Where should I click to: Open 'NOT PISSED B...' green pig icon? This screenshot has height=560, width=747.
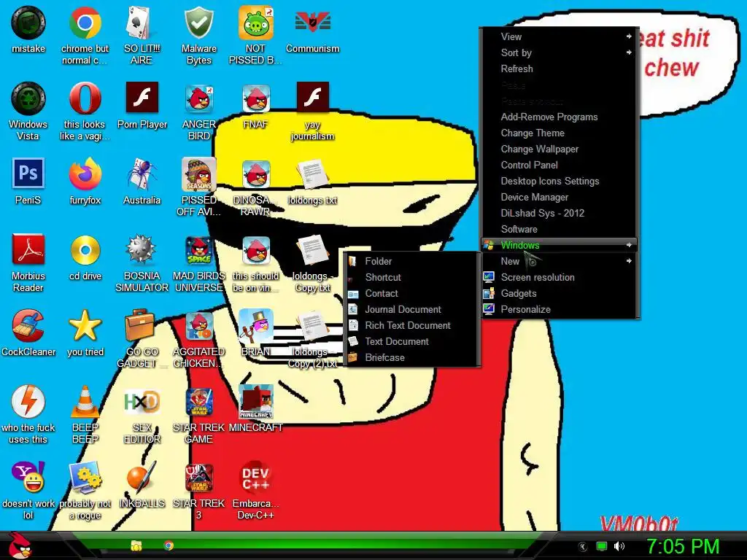pyautogui.click(x=255, y=23)
